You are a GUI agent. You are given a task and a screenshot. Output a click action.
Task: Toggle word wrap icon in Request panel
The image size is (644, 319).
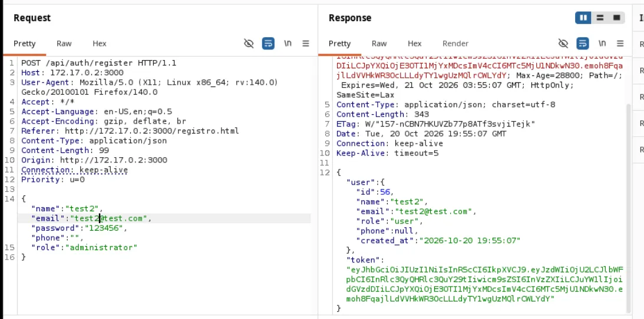click(268, 44)
